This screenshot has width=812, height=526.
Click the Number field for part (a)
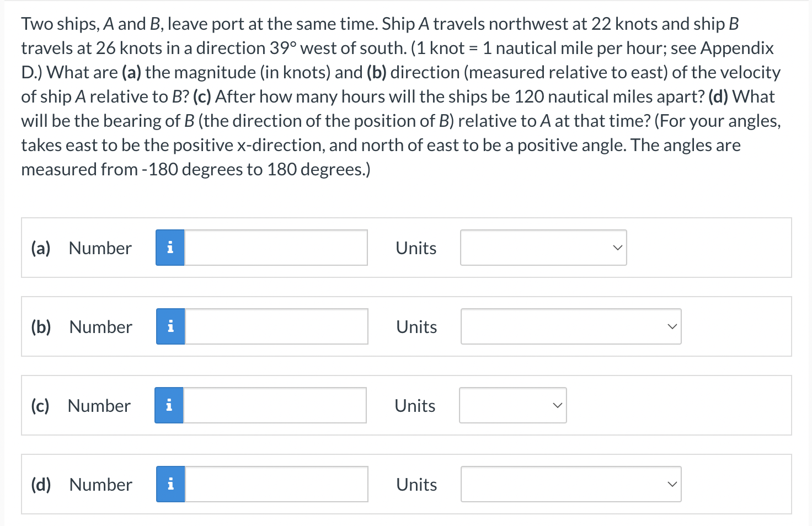pos(276,248)
